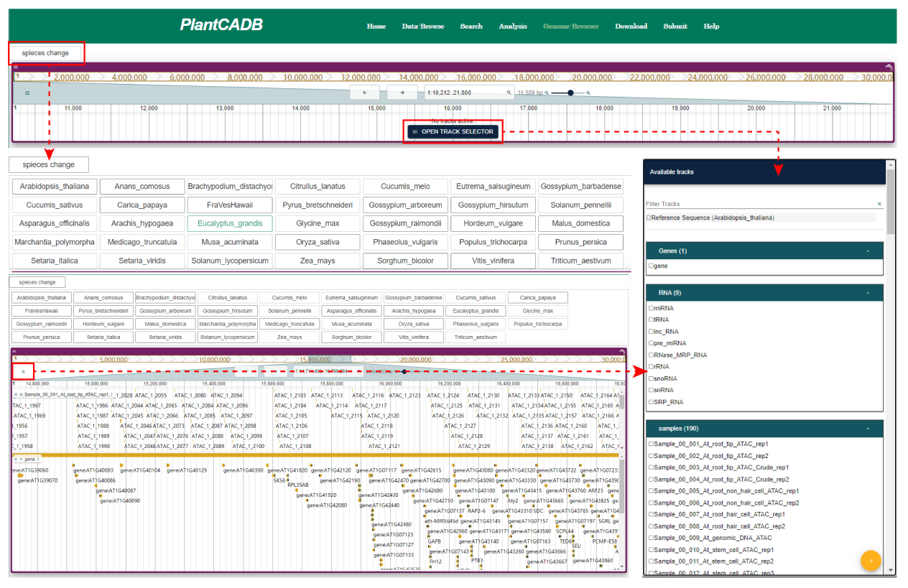Screen dimensions: 908x588
Task: Select Arabidopsis_thaliana in the large species grid
Action: (x=55, y=187)
